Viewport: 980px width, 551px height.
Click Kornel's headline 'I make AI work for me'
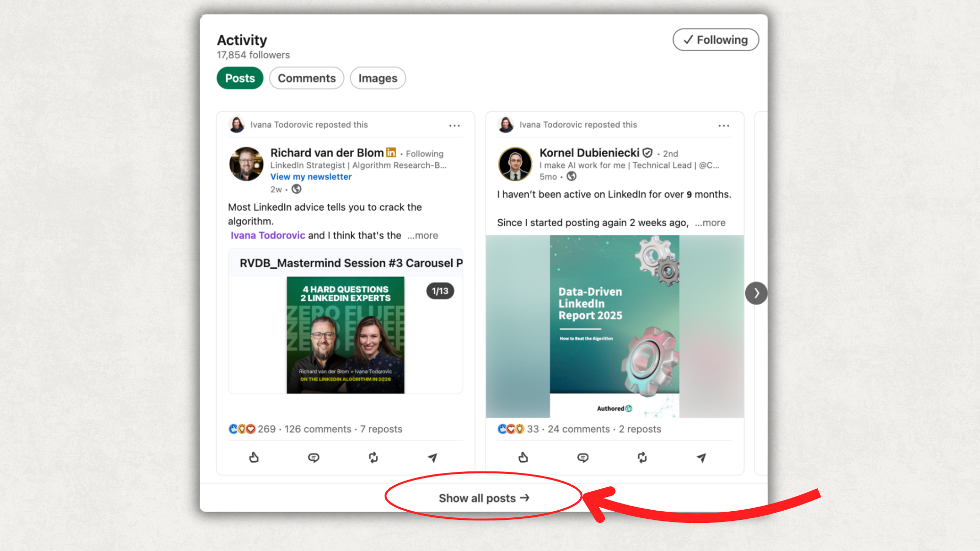click(629, 165)
